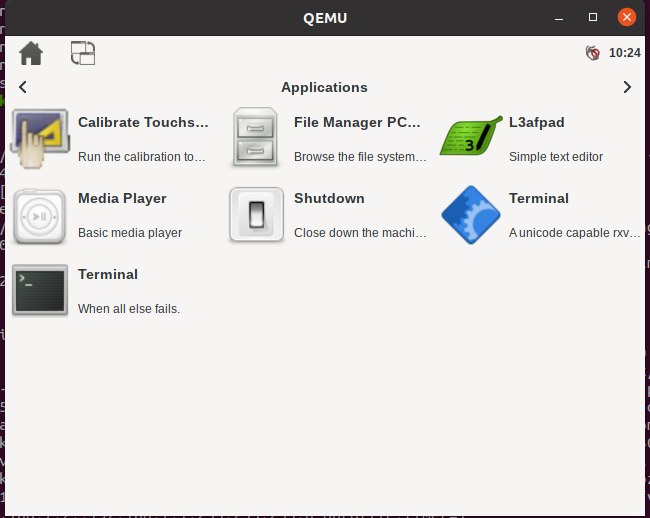Click the 10:24 clock
The width and height of the screenshot is (650, 518).
point(624,53)
